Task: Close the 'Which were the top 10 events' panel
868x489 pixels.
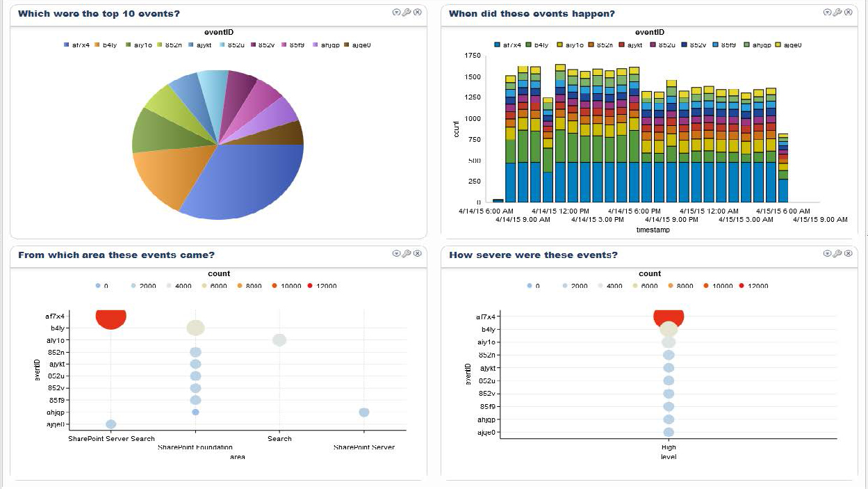Action: (x=417, y=13)
